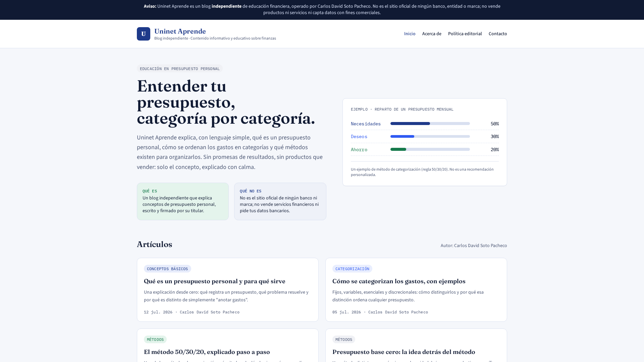Open the Inicio nav item
644x362 pixels.
410,34
